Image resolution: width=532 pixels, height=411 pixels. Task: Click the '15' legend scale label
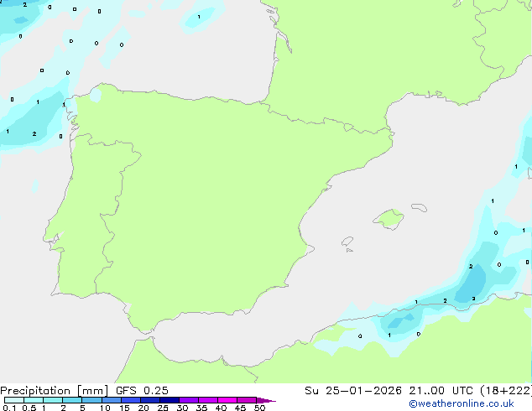124,408
